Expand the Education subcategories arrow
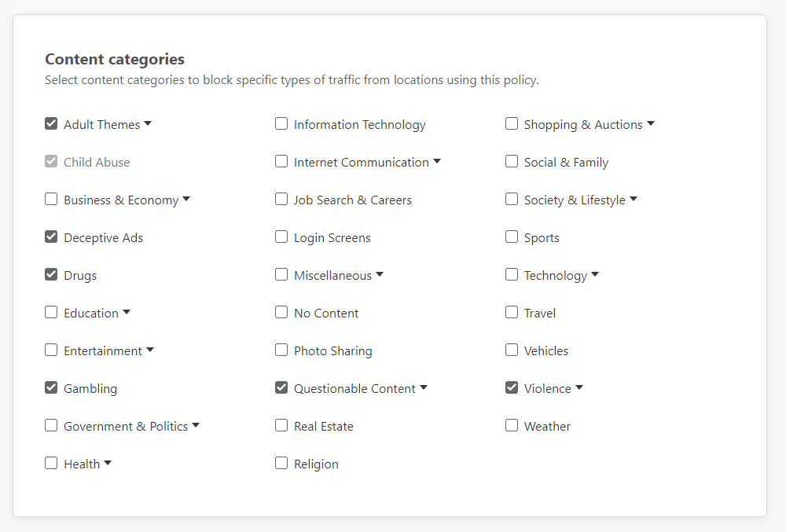This screenshot has width=786, height=532. tap(127, 312)
